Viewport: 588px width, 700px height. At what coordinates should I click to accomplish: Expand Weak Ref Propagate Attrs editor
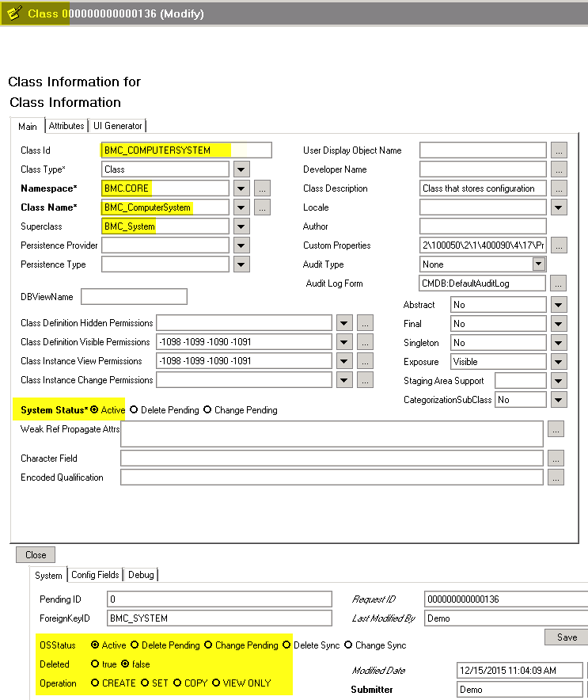pos(556,429)
